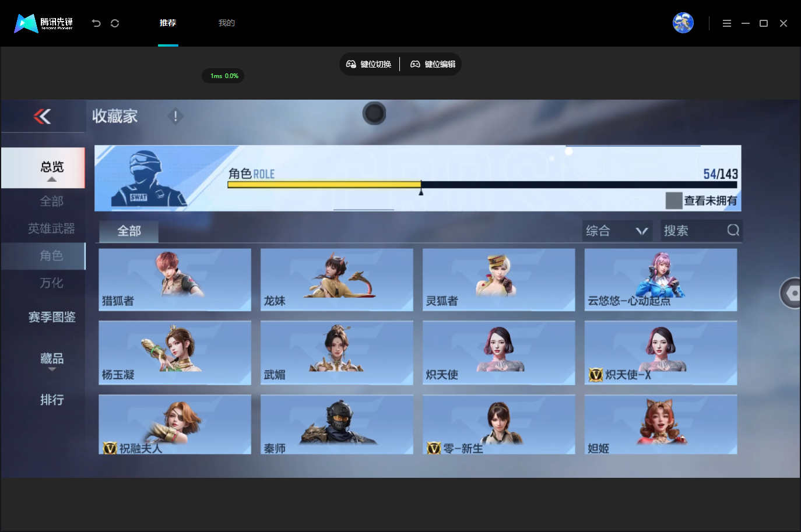The height and width of the screenshot is (532, 801).
Task: Click the 收藏家 page title
Action: pyautogui.click(x=115, y=117)
